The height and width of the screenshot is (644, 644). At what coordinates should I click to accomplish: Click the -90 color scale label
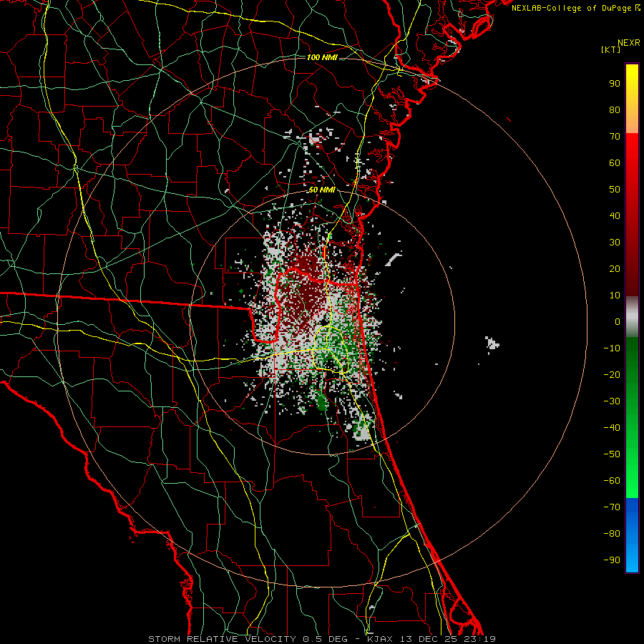tap(612, 560)
